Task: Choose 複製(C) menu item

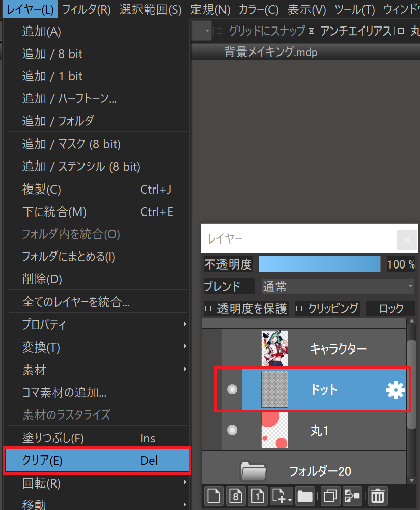Action: (x=97, y=190)
